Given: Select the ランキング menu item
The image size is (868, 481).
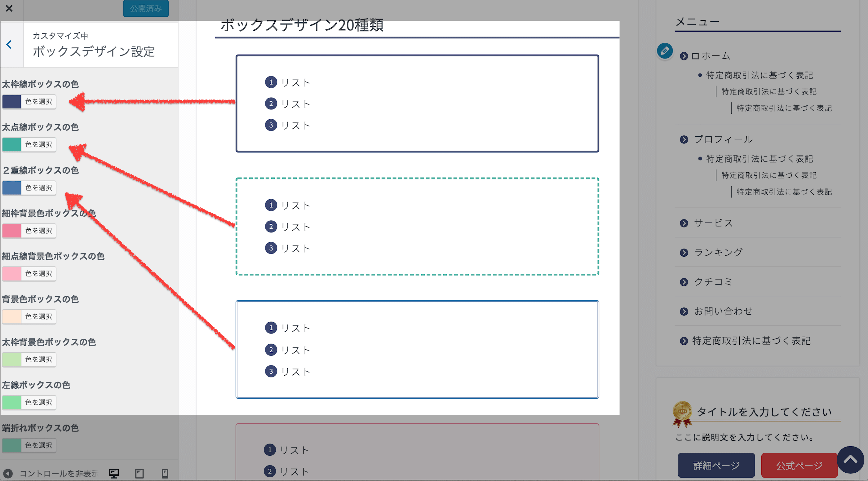Looking at the screenshot, I should tap(718, 252).
